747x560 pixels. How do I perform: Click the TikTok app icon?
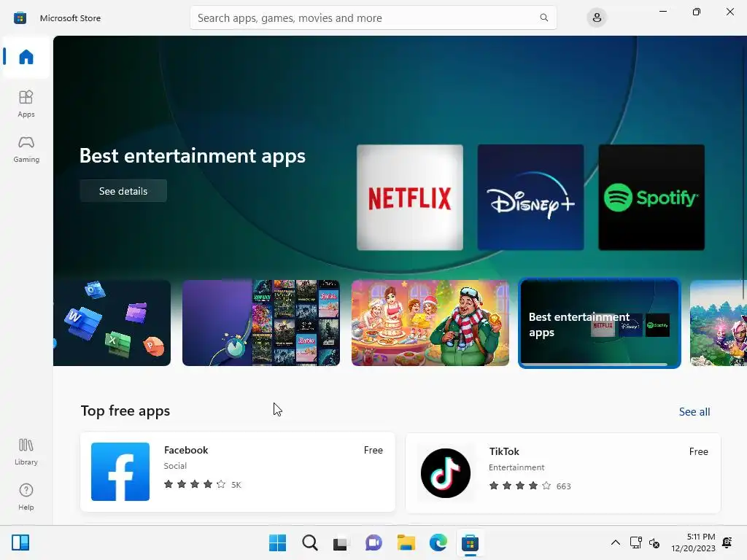[x=446, y=472]
